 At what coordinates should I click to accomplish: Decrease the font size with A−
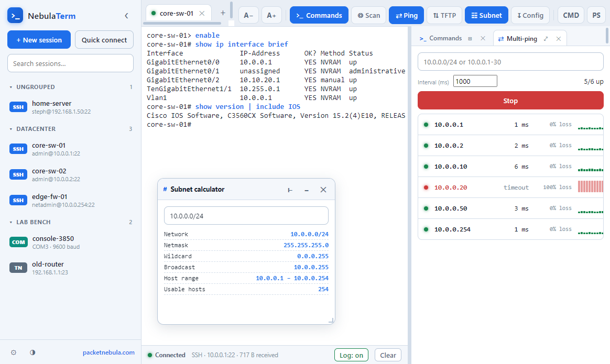click(248, 15)
